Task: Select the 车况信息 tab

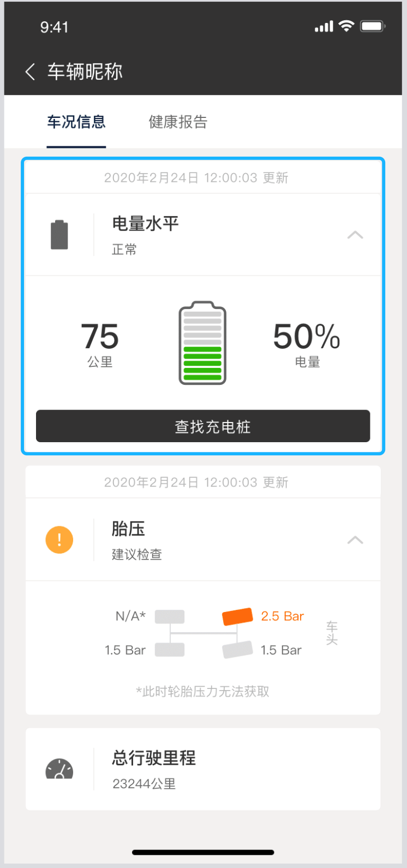Action: click(x=76, y=122)
